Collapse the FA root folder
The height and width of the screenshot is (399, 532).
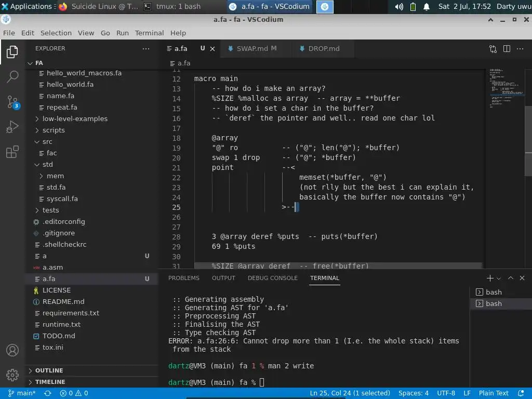pos(91,63)
